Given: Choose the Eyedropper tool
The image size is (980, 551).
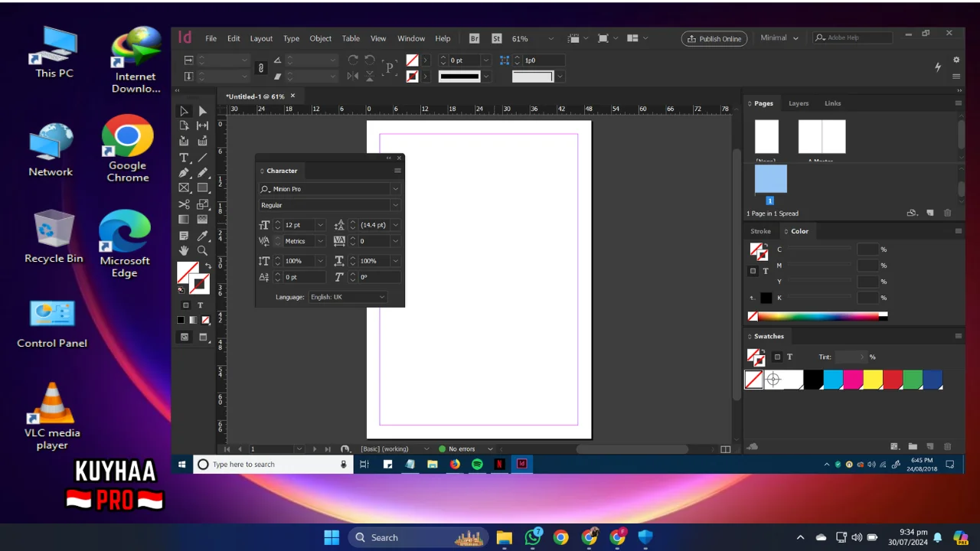Looking at the screenshot, I should click(202, 236).
